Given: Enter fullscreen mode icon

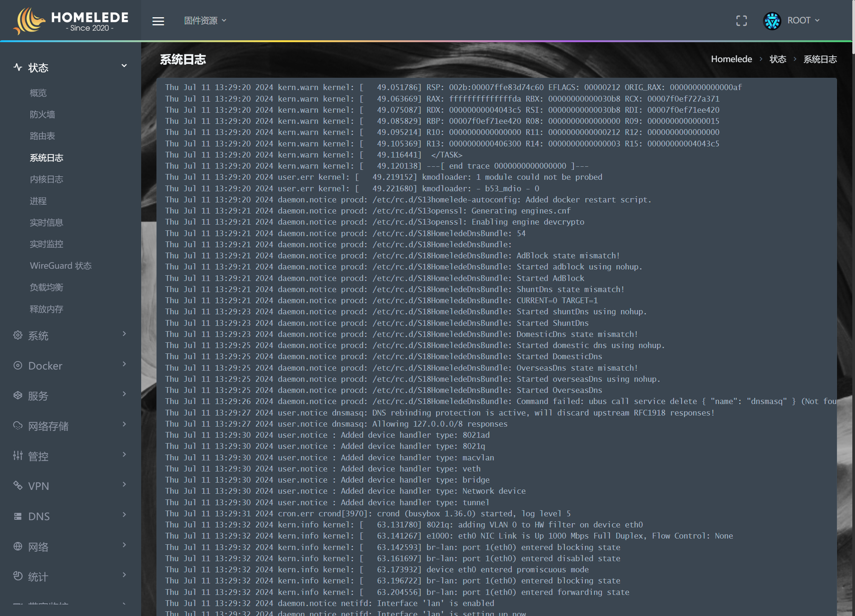Looking at the screenshot, I should pyautogui.click(x=741, y=21).
